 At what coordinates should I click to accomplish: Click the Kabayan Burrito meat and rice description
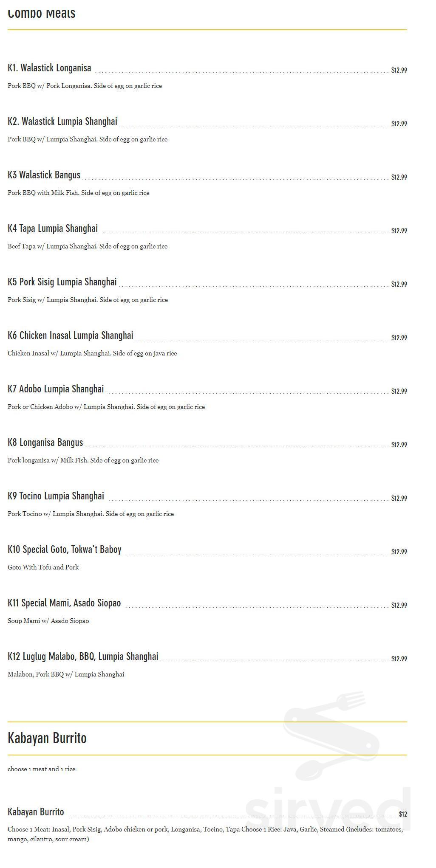(205, 834)
